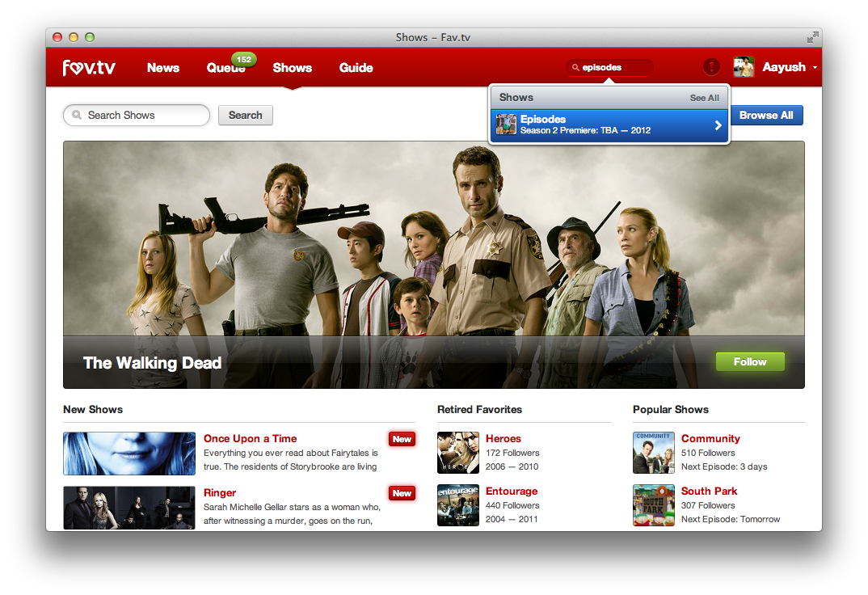
Task: Click '440 Followers' under Entourage
Action: click(512, 505)
